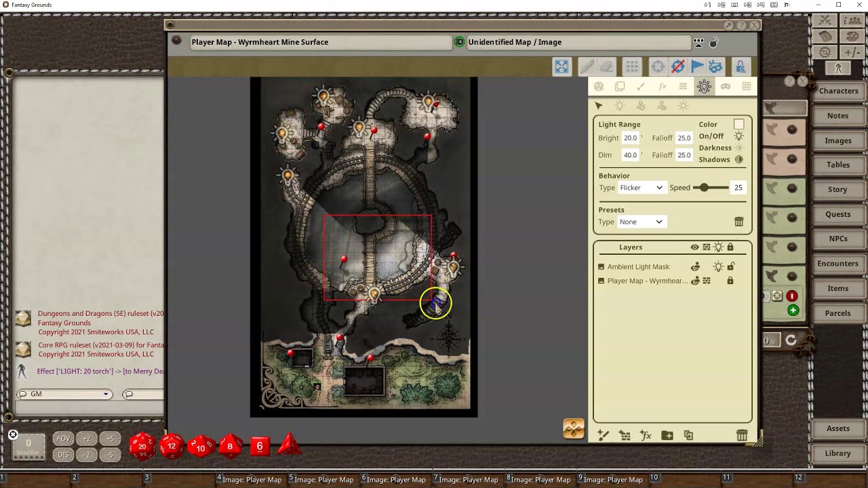The width and height of the screenshot is (868, 488).
Task: Edit the Dim Falloff value field
Action: coord(684,155)
